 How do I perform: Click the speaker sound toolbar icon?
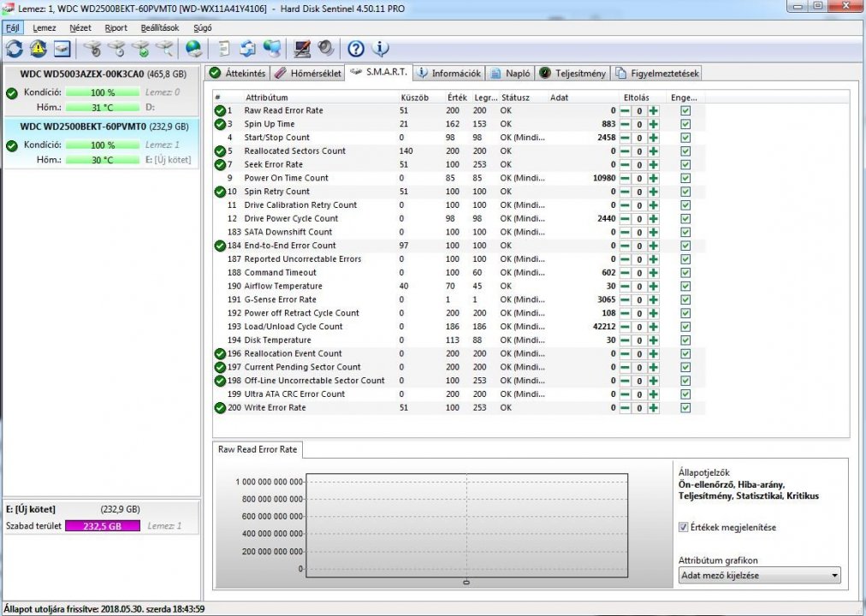(326, 49)
